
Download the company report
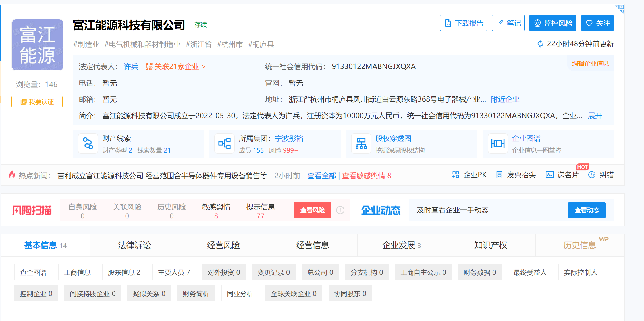[x=464, y=23]
